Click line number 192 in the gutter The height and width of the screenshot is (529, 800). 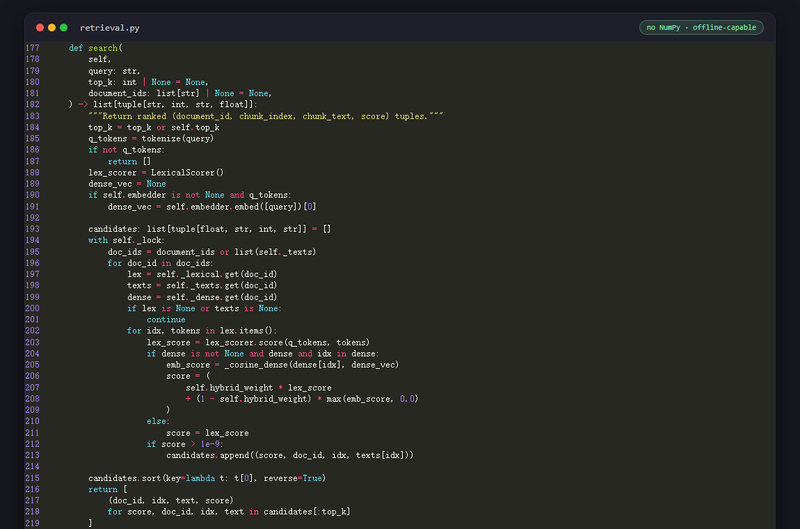(32, 218)
